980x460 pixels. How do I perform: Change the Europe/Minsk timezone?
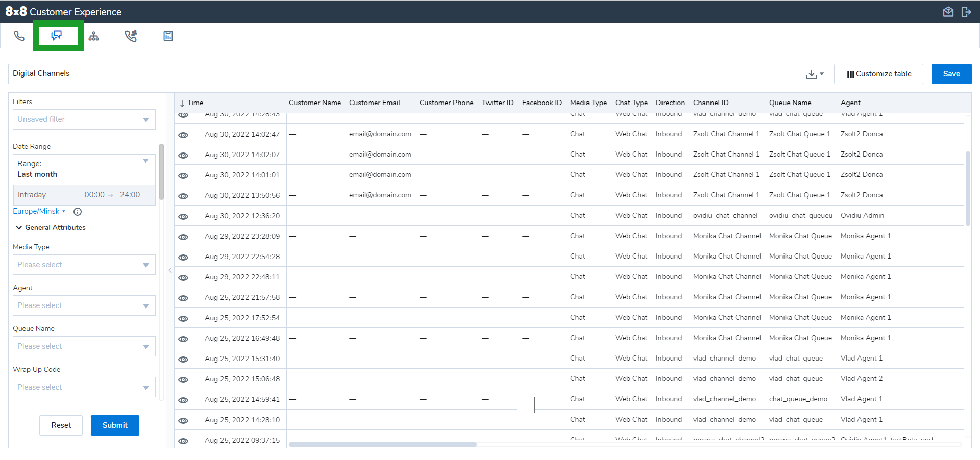(x=37, y=211)
